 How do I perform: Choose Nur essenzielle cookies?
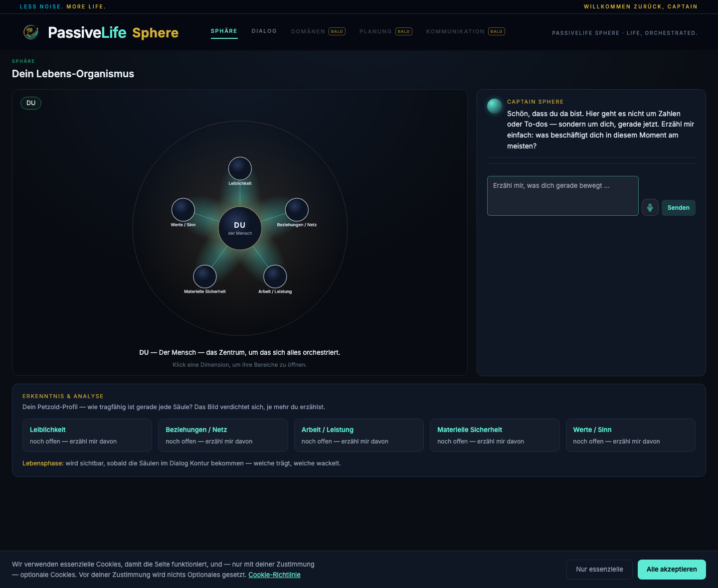click(x=599, y=570)
